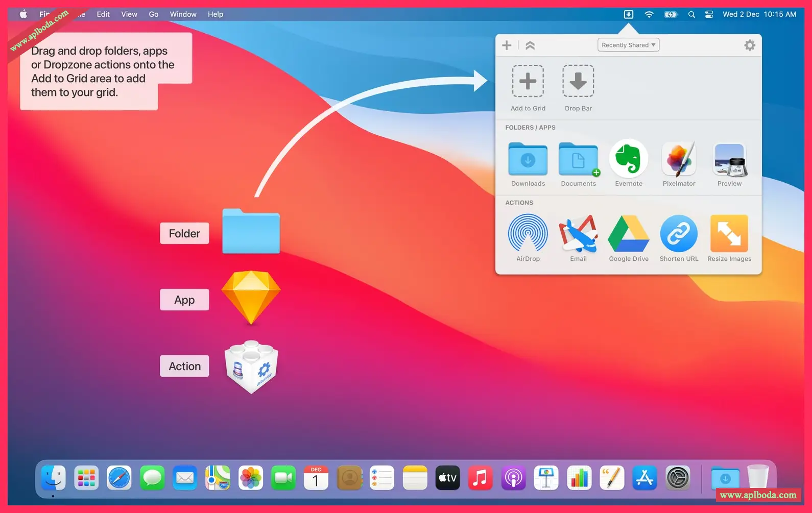The image size is (812, 513).
Task: Open the Go menu
Action: coord(153,14)
